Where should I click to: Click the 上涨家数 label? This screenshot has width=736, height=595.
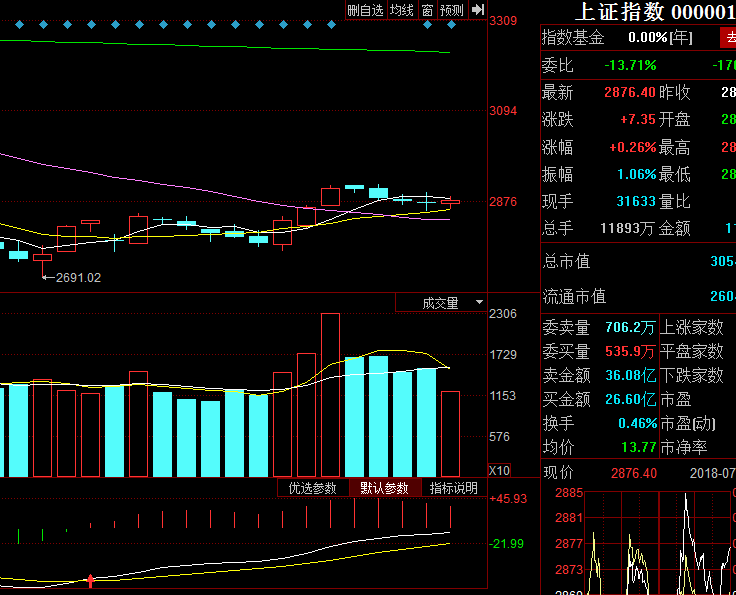(692, 328)
